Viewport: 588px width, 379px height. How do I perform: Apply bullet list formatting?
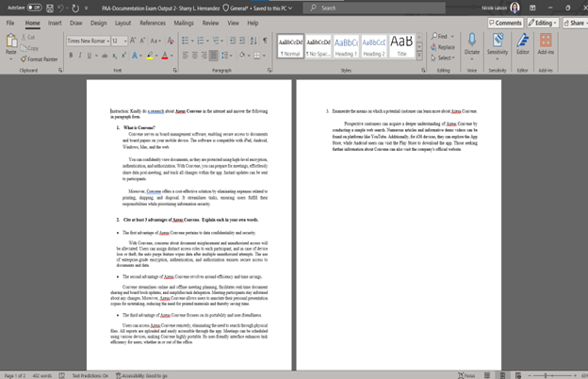click(x=186, y=41)
